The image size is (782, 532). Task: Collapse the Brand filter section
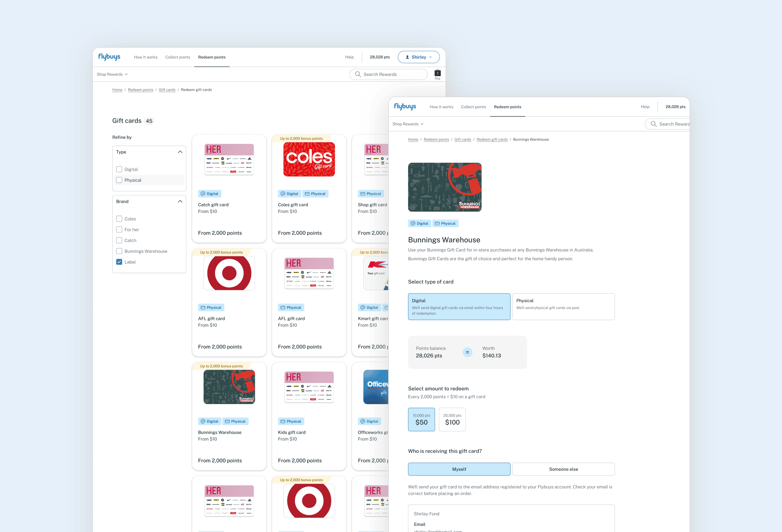tap(180, 202)
